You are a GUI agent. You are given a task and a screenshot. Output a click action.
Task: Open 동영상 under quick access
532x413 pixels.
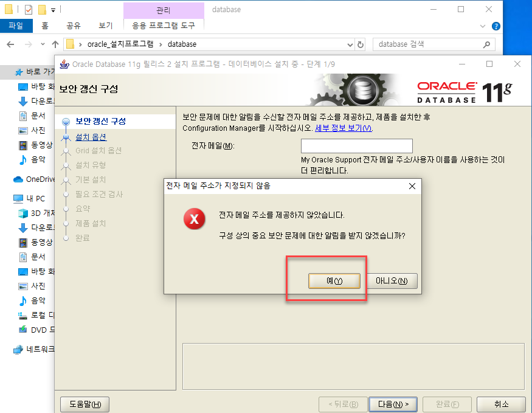coord(35,145)
